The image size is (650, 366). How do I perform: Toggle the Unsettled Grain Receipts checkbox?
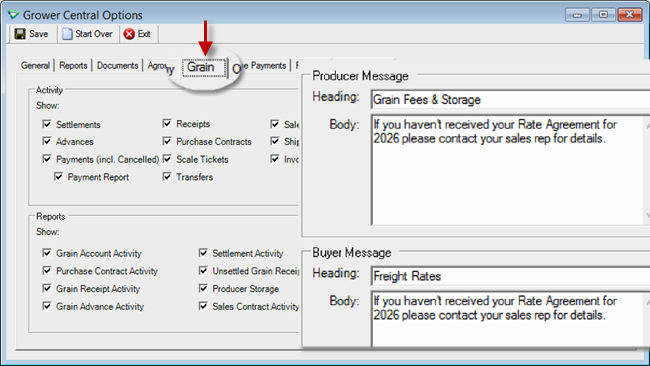click(x=203, y=271)
